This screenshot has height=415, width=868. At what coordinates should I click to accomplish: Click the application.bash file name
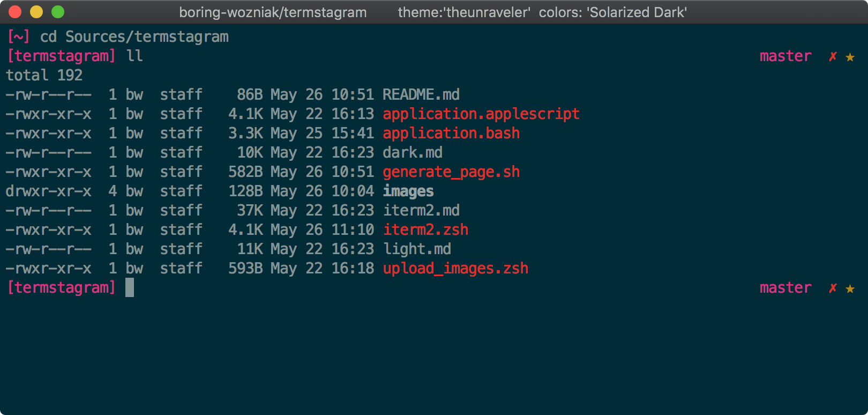click(451, 134)
